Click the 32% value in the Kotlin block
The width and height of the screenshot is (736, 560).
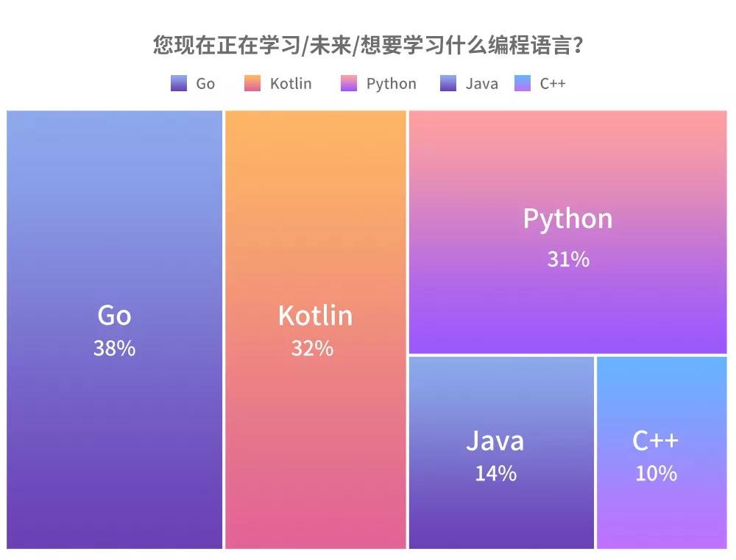312,348
